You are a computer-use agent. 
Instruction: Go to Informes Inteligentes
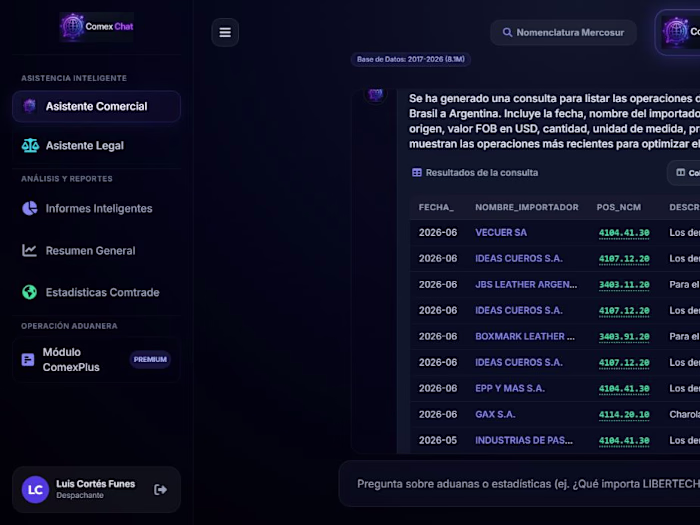point(96,208)
